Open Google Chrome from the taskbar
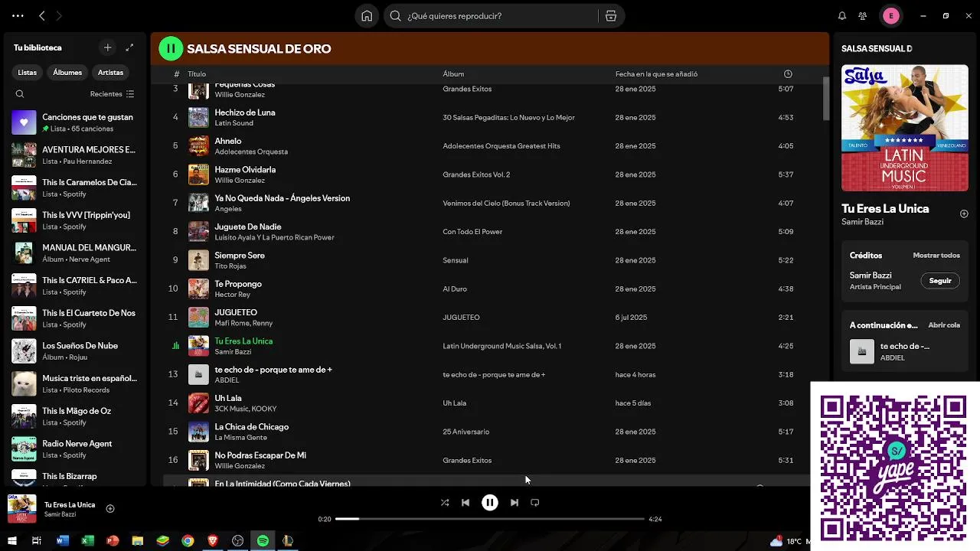Image resolution: width=980 pixels, height=551 pixels. pyautogui.click(x=188, y=541)
